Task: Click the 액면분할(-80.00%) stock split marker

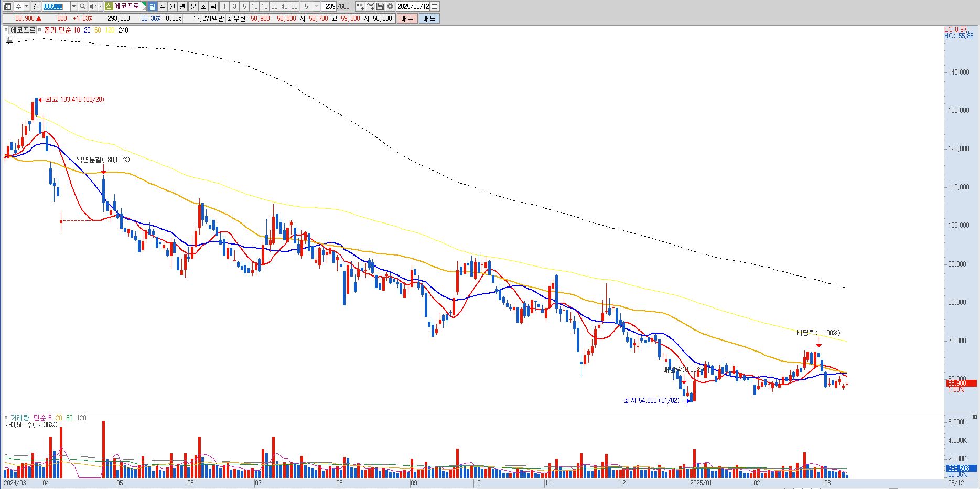Action: [103, 160]
